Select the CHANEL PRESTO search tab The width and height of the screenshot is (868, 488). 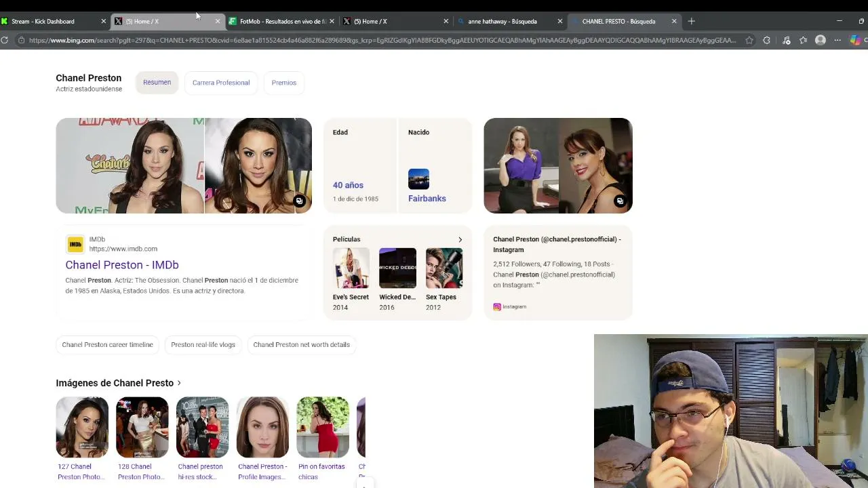tap(623, 21)
